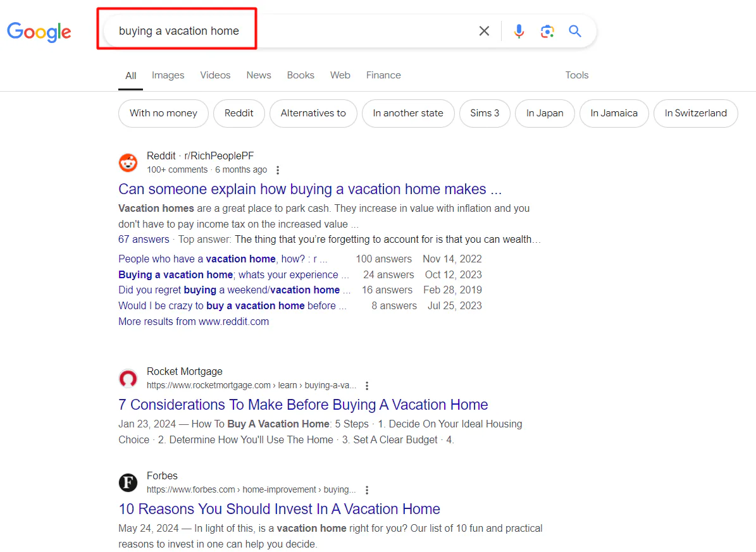Viewport: 756px width, 552px height.
Task: Open Google Lens image search icon
Action: pos(547,32)
